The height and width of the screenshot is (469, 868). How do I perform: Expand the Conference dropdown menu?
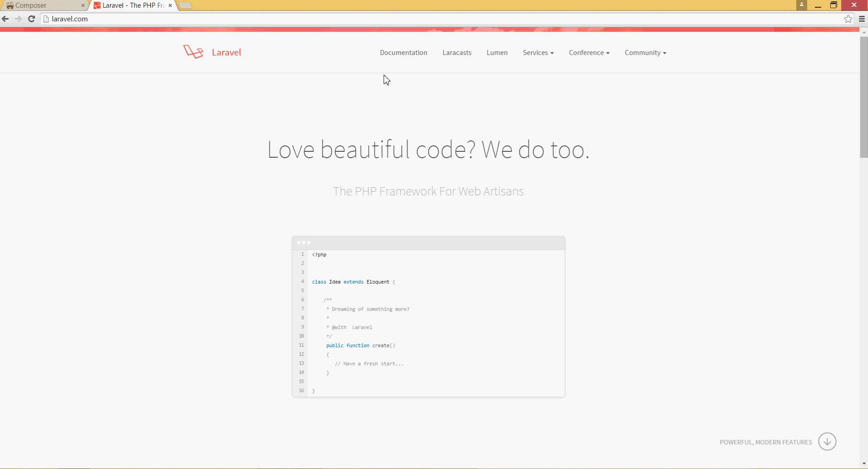pyautogui.click(x=589, y=52)
